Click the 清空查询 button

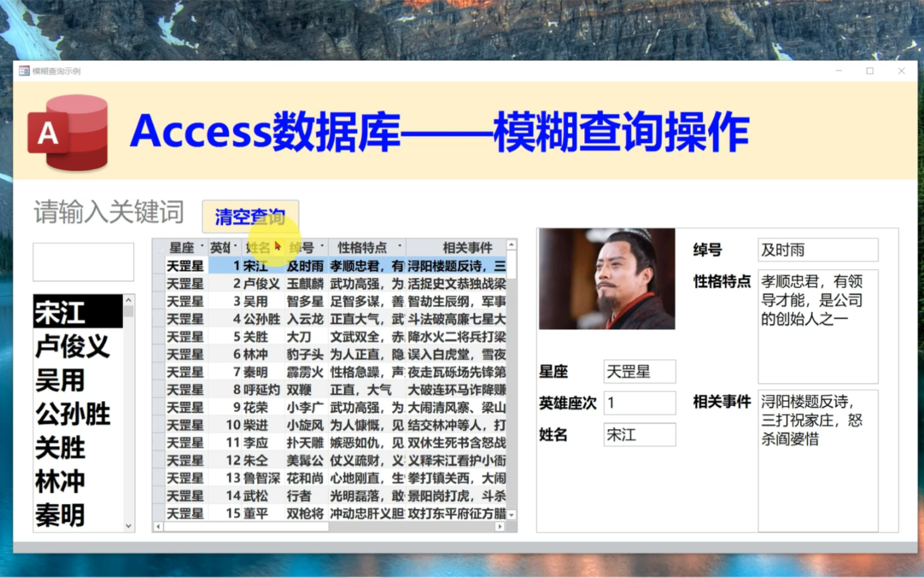point(251,217)
